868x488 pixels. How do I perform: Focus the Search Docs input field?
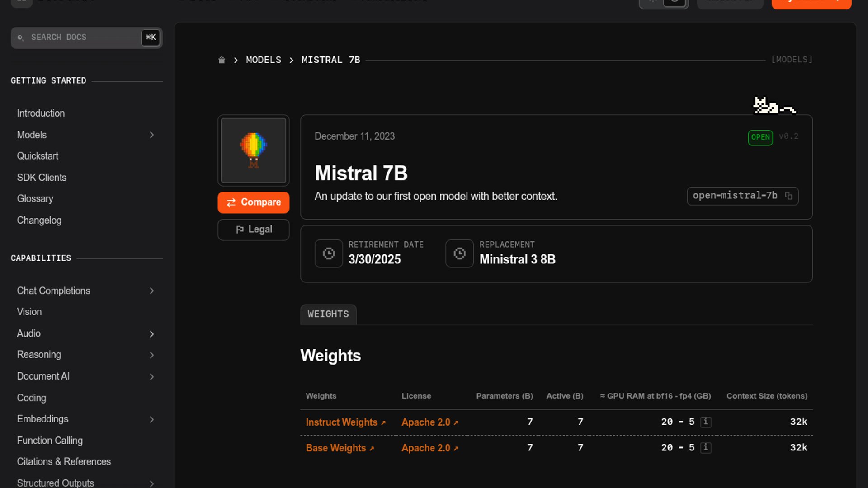click(81, 38)
